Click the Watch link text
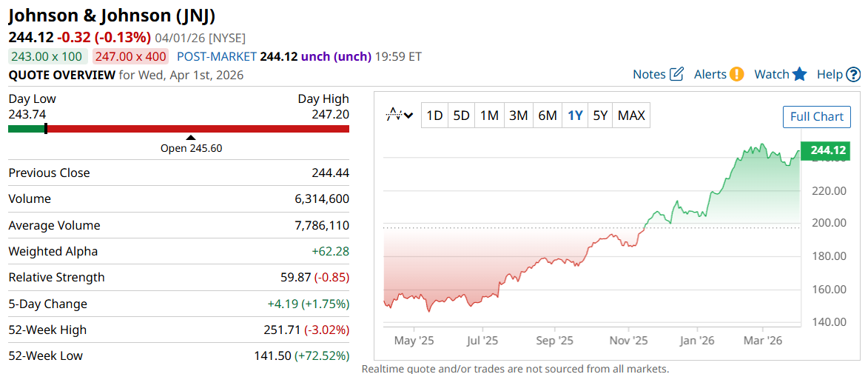The width and height of the screenshot is (868, 374). 772,74
